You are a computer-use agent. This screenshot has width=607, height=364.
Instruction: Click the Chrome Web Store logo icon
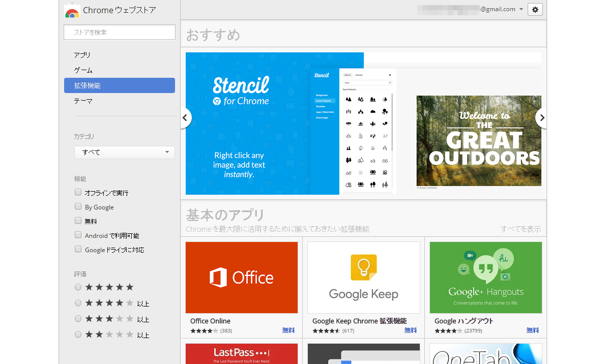point(72,11)
